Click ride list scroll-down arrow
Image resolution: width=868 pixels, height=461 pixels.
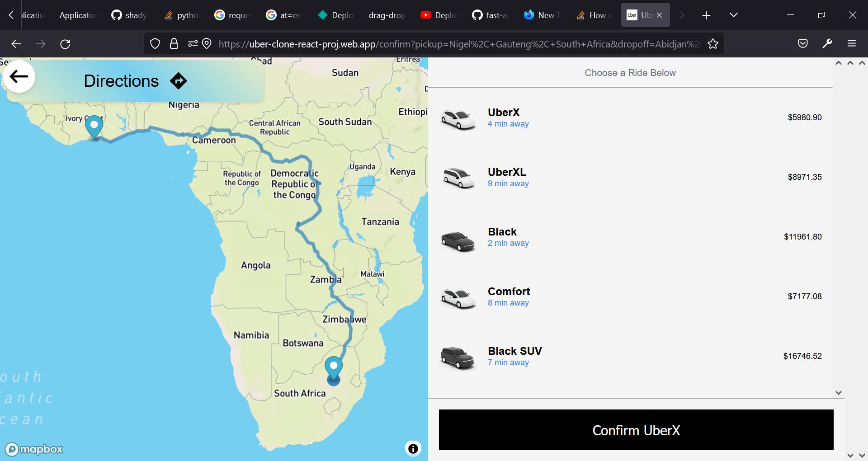coord(839,393)
